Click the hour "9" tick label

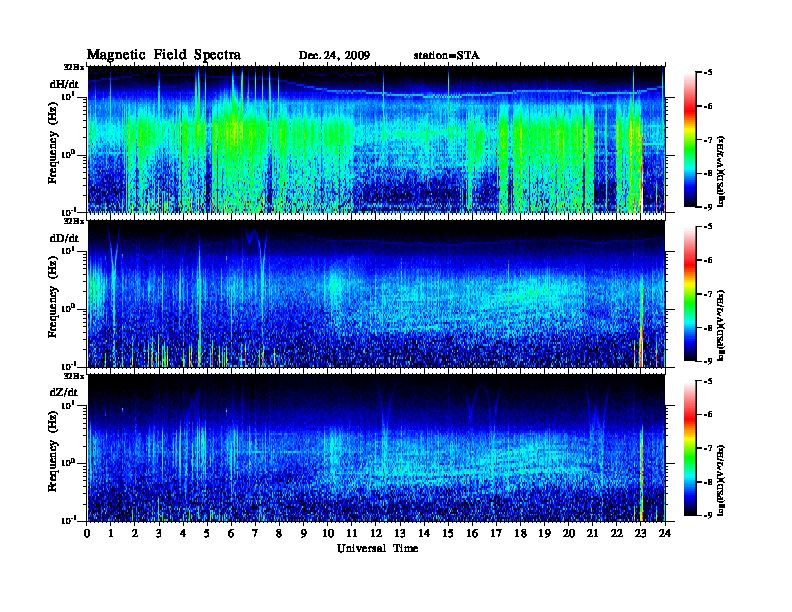tap(304, 534)
